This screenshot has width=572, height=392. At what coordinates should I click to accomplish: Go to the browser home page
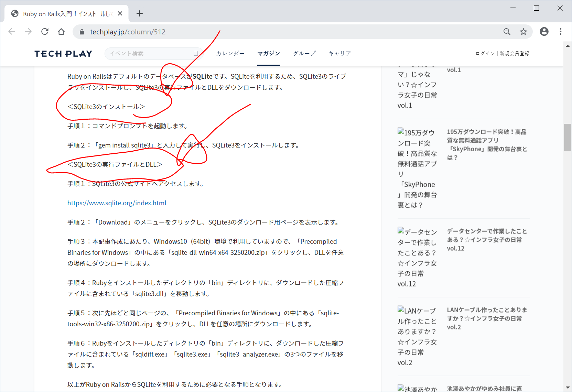click(x=61, y=32)
